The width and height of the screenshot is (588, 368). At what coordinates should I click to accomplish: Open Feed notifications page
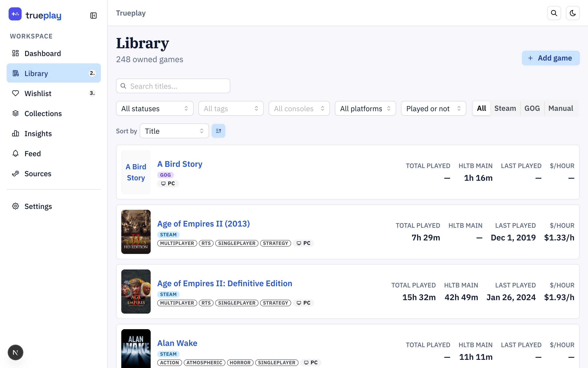[54, 154]
